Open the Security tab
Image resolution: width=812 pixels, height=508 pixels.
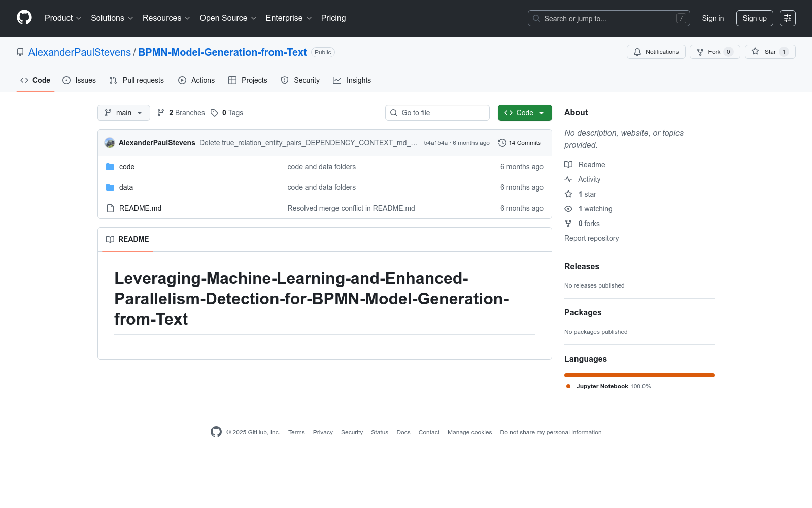point(300,80)
